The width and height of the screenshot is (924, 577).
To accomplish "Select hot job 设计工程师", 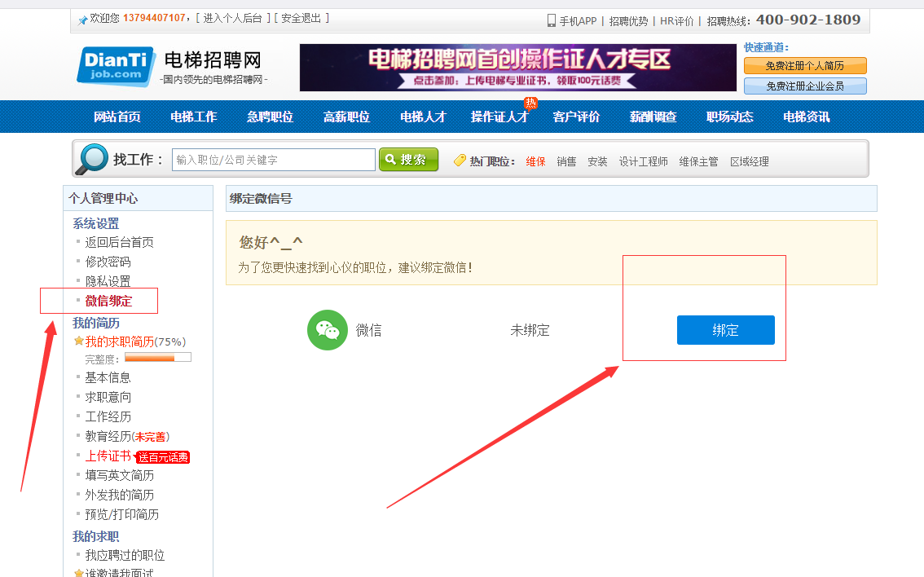I will click(x=643, y=161).
